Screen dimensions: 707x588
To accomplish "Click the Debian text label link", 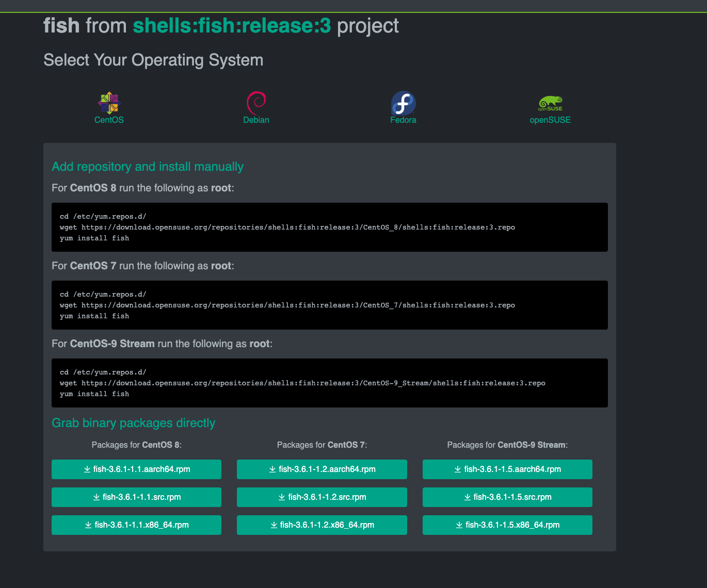I will point(256,120).
